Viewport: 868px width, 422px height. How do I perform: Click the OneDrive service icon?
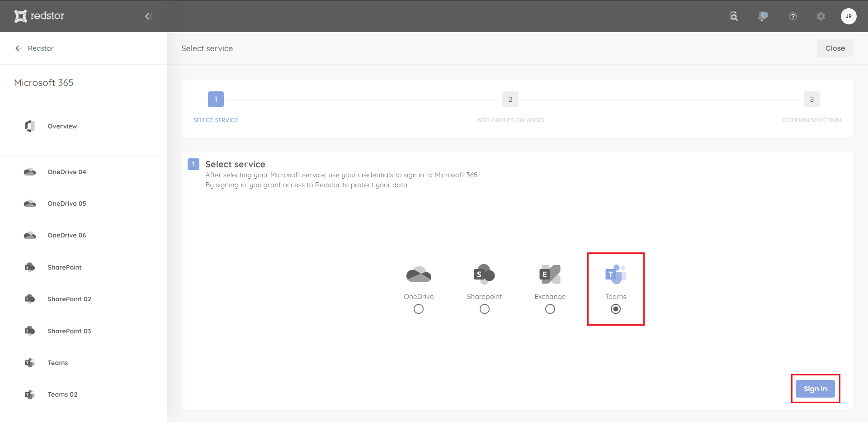point(419,274)
